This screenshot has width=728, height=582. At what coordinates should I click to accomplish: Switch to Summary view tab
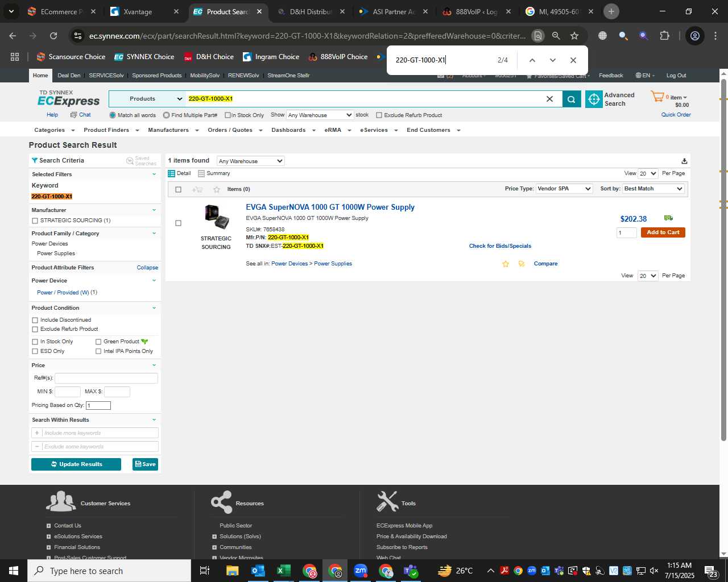(x=214, y=173)
